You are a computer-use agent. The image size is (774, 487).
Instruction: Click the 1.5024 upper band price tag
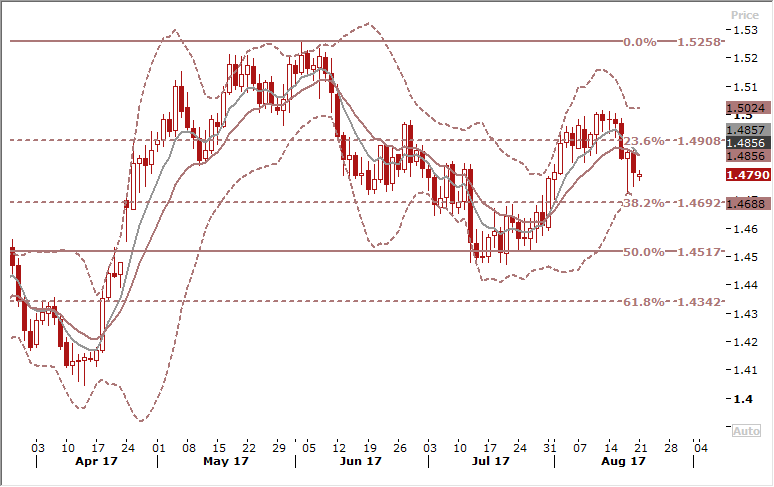[748, 108]
